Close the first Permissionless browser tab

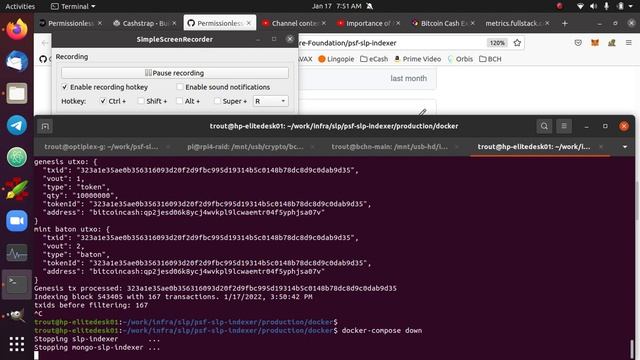click(x=100, y=24)
